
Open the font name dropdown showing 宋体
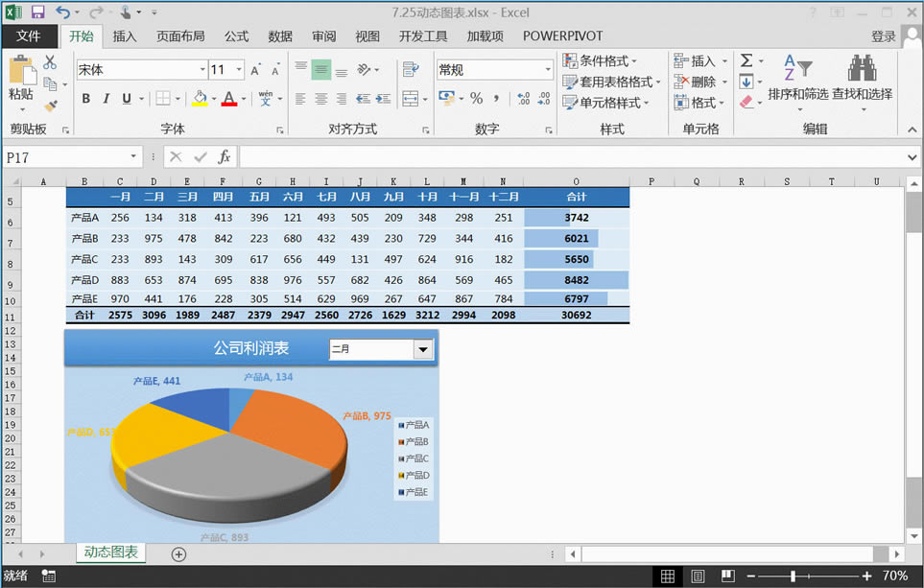point(200,69)
